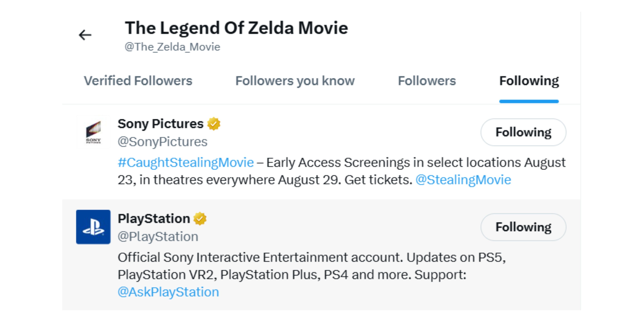
Task: Click PlayStation gold verified badge
Action: 200,219
